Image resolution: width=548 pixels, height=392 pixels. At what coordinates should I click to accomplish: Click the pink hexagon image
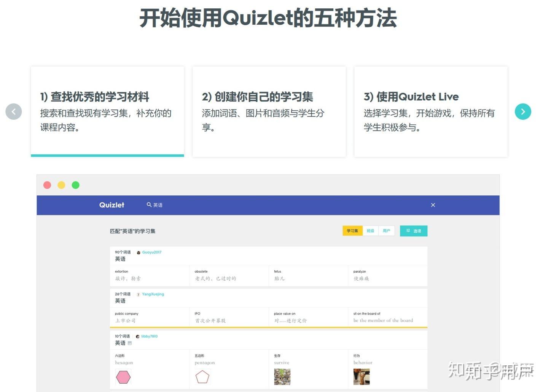[123, 377]
